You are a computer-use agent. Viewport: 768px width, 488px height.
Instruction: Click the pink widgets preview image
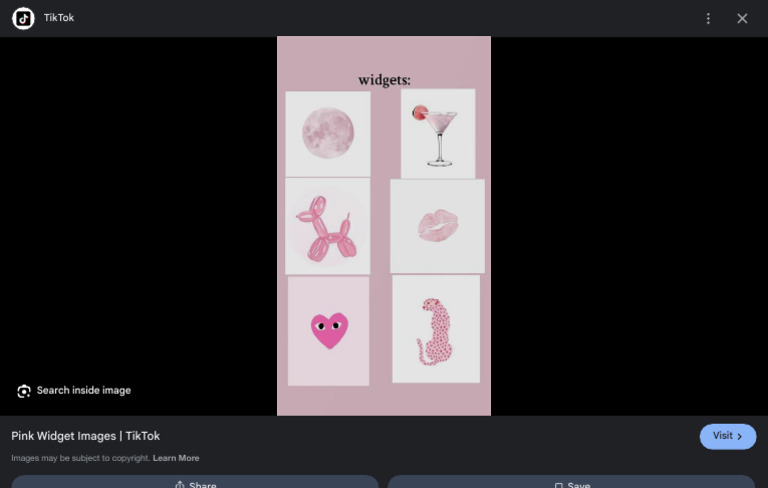click(384, 226)
